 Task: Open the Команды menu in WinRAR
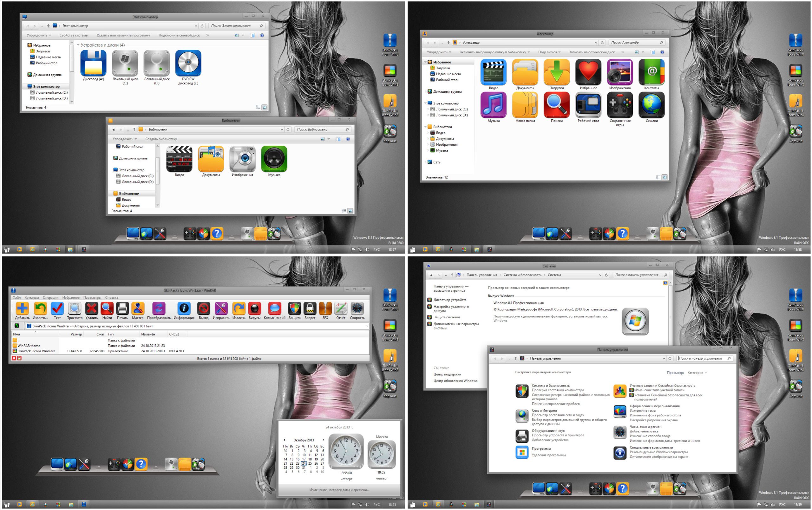pos(32,297)
